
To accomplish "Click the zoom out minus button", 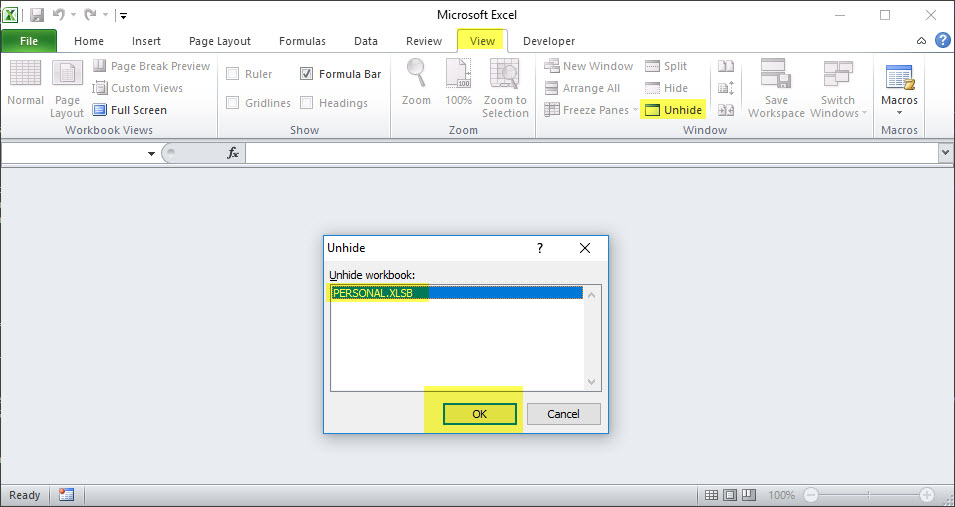I will pos(810,495).
